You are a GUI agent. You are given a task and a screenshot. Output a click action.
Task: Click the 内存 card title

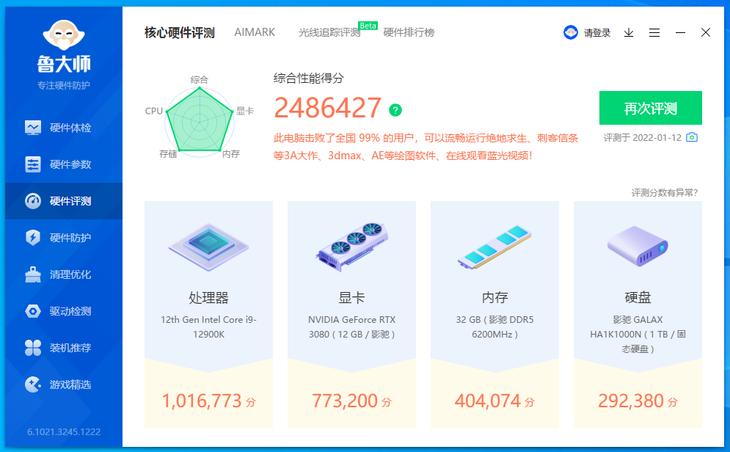494,297
